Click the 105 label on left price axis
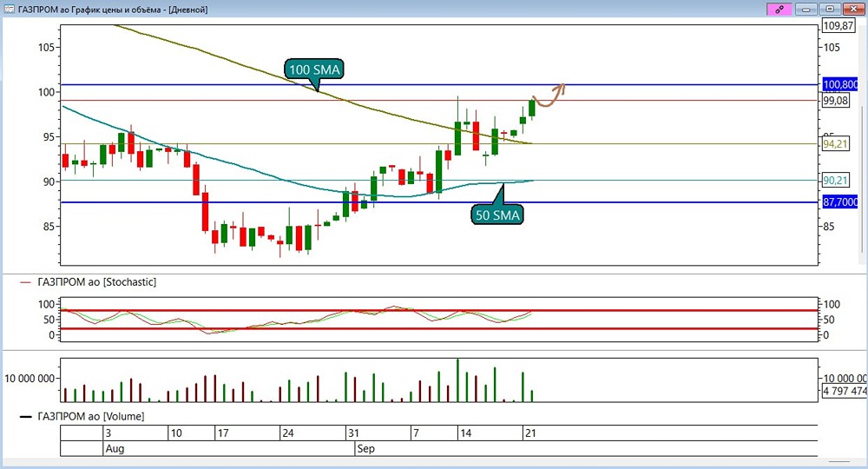Image resolution: width=868 pixels, height=469 pixels. 47,48
